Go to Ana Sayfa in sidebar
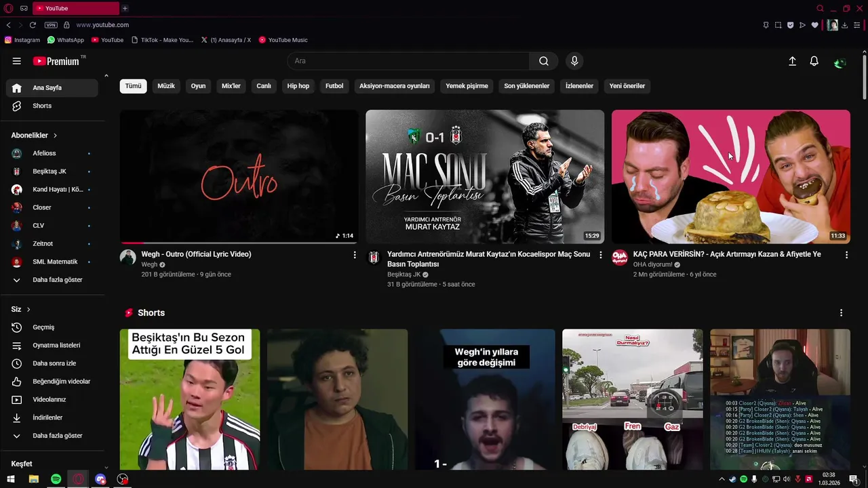Viewport: 868px width, 488px height. (x=52, y=87)
